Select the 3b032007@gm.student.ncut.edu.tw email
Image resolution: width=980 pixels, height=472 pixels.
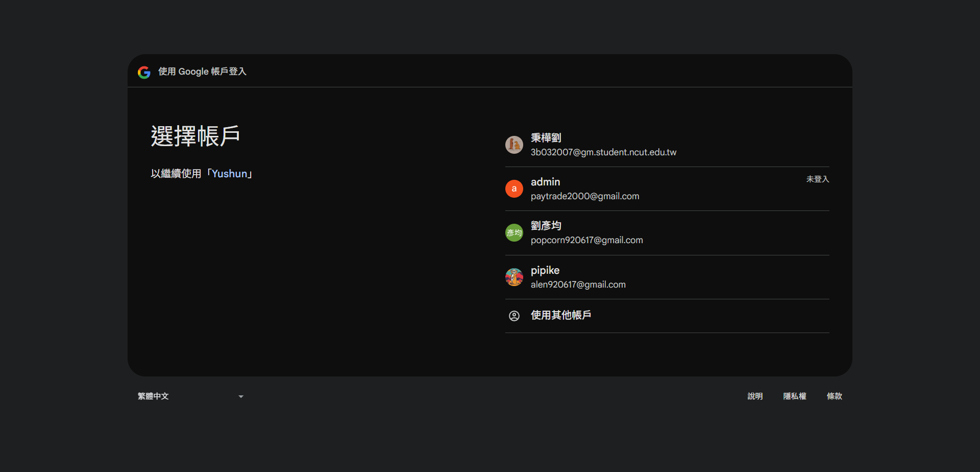coord(603,152)
